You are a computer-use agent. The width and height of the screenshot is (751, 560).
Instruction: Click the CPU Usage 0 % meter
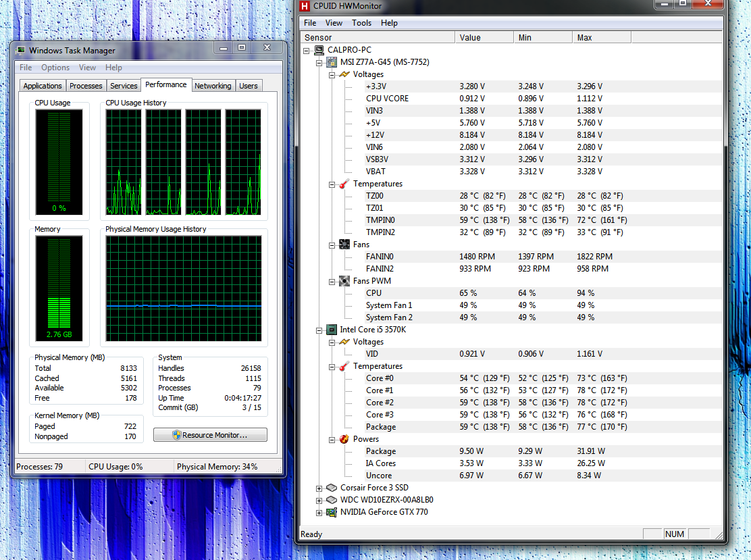pos(59,162)
